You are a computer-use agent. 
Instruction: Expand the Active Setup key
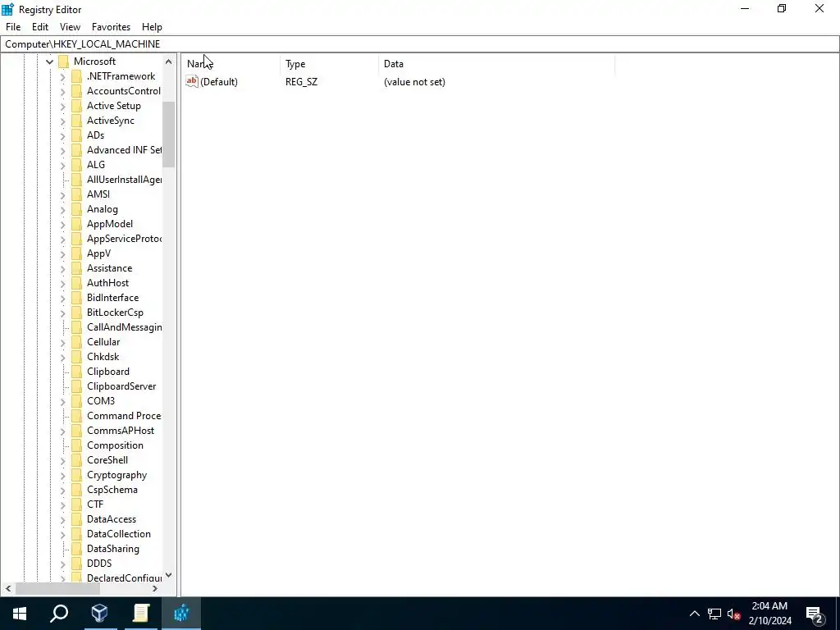click(62, 106)
